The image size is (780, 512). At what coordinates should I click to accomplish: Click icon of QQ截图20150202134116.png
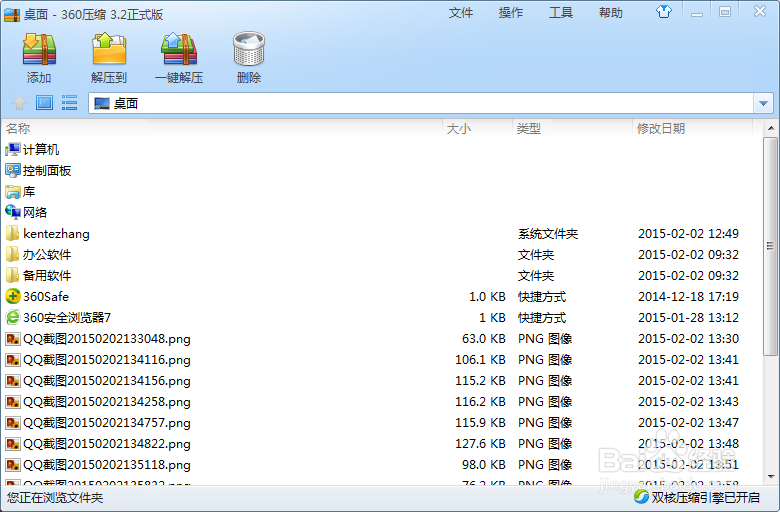tap(13, 360)
